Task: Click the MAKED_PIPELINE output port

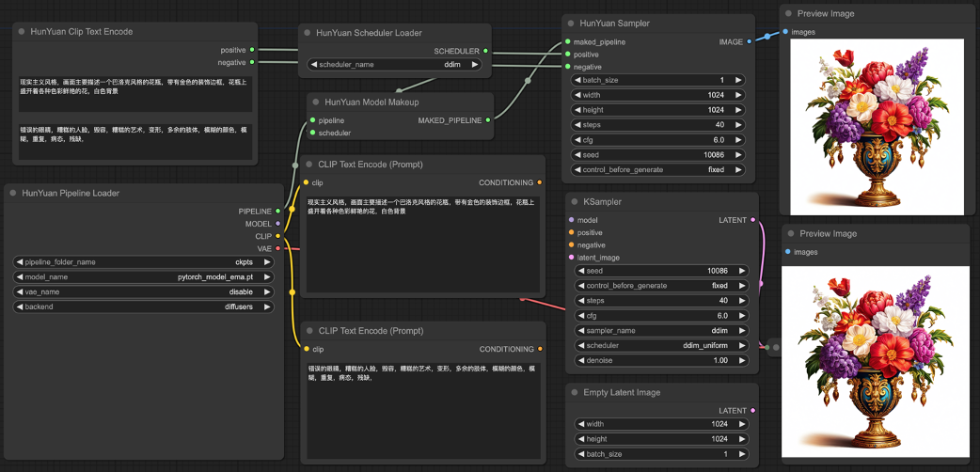Action: 487,120
